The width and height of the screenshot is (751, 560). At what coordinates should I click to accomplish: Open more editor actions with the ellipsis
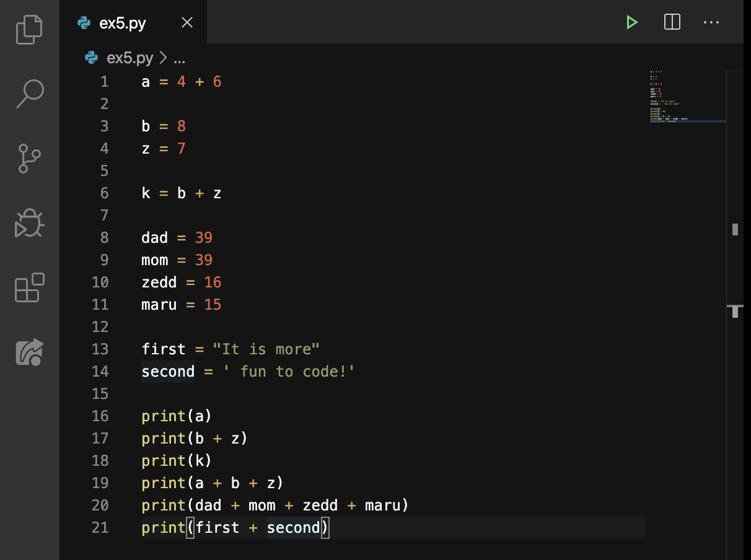tap(711, 22)
